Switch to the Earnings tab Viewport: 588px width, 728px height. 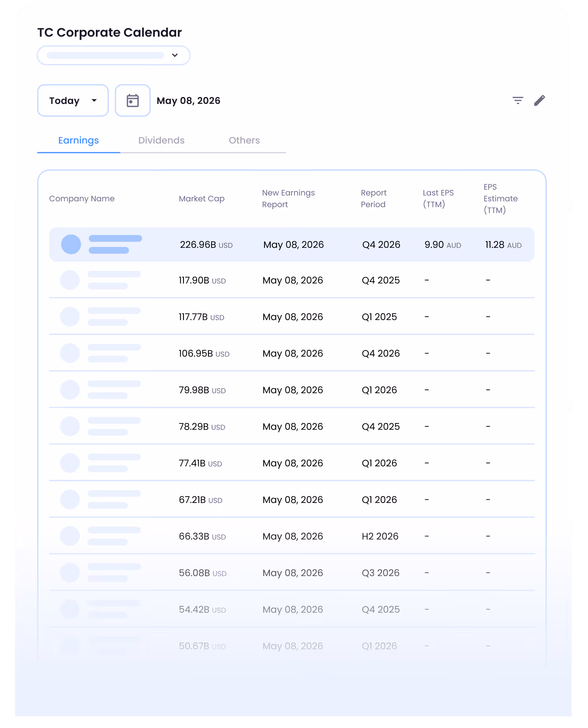coord(78,140)
